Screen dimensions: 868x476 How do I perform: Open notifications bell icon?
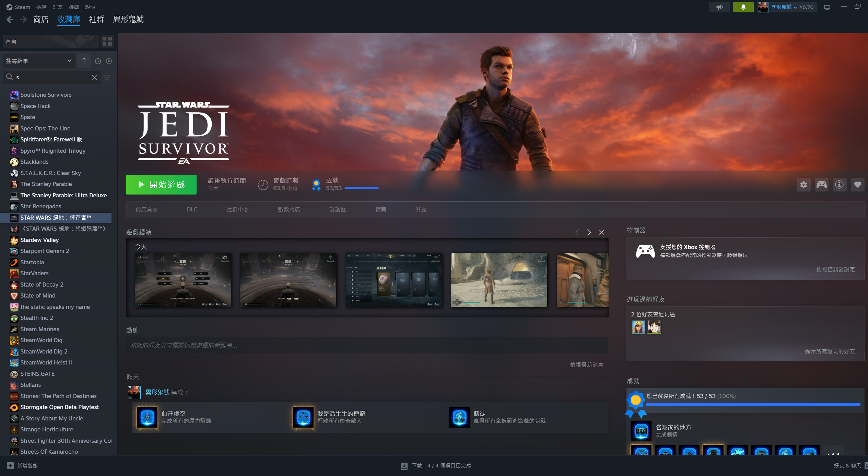click(743, 7)
